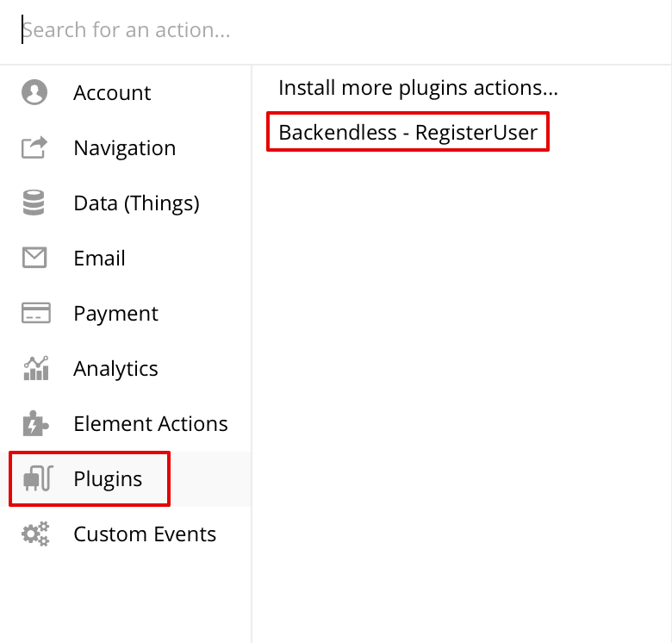The width and height of the screenshot is (672, 643).
Task: Click Install more plugins actions link
Action: point(419,88)
